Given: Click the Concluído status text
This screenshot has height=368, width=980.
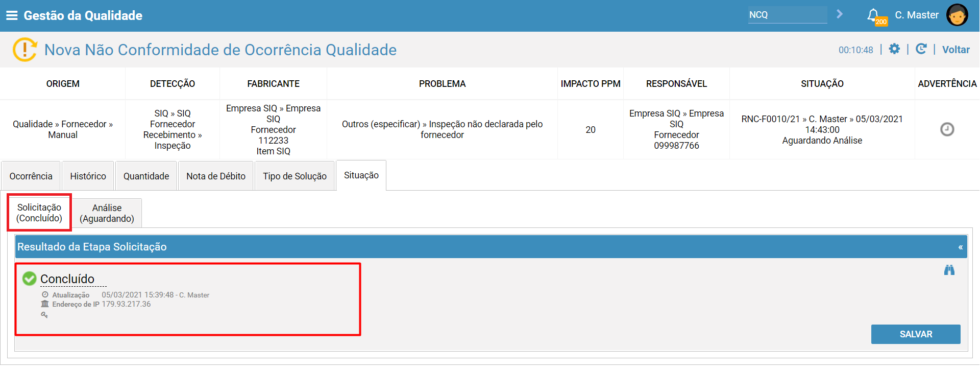Looking at the screenshot, I should point(67,279).
